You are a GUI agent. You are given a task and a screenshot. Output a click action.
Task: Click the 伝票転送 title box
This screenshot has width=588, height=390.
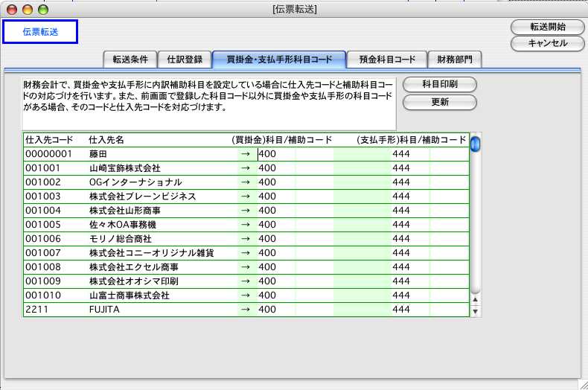40,32
